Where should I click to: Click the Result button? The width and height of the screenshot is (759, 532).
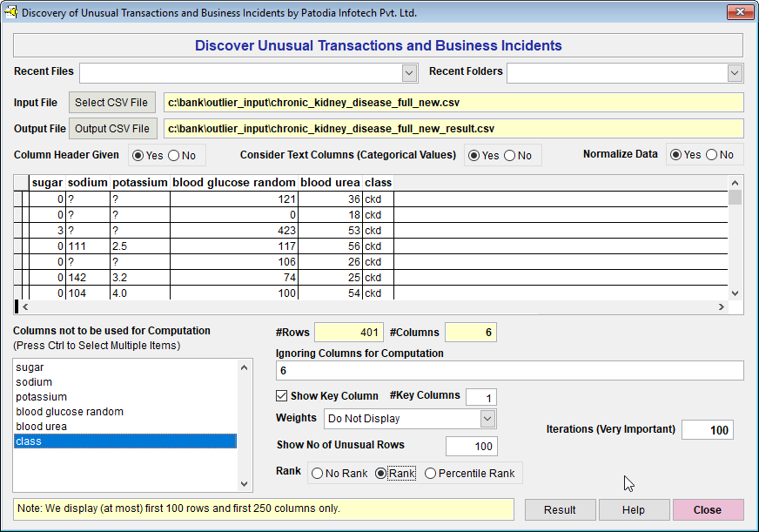[560, 510]
